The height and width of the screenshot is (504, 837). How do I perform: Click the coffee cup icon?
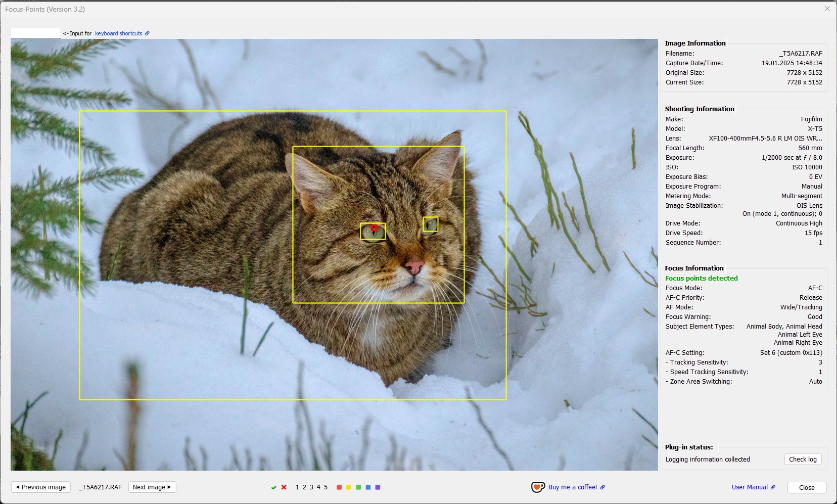pos(538,487)
